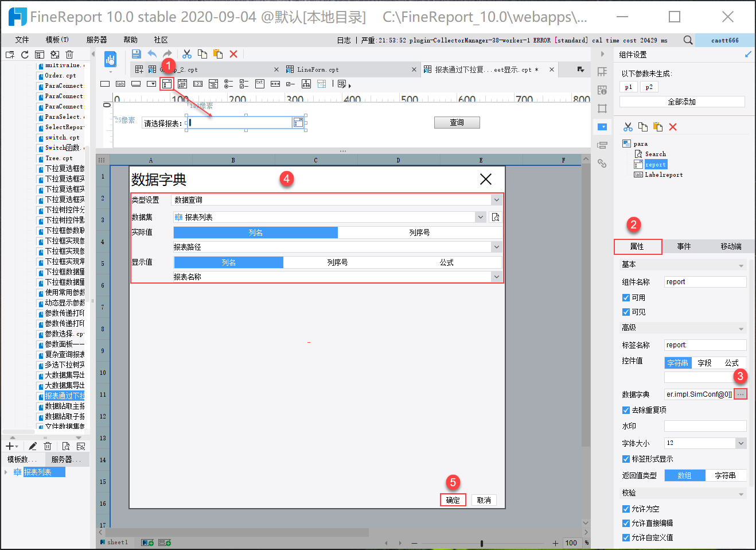Viewport: 756px width, 550px height.
Task: Preview the dataset next to 报表列表
Action: pos(496,217)
